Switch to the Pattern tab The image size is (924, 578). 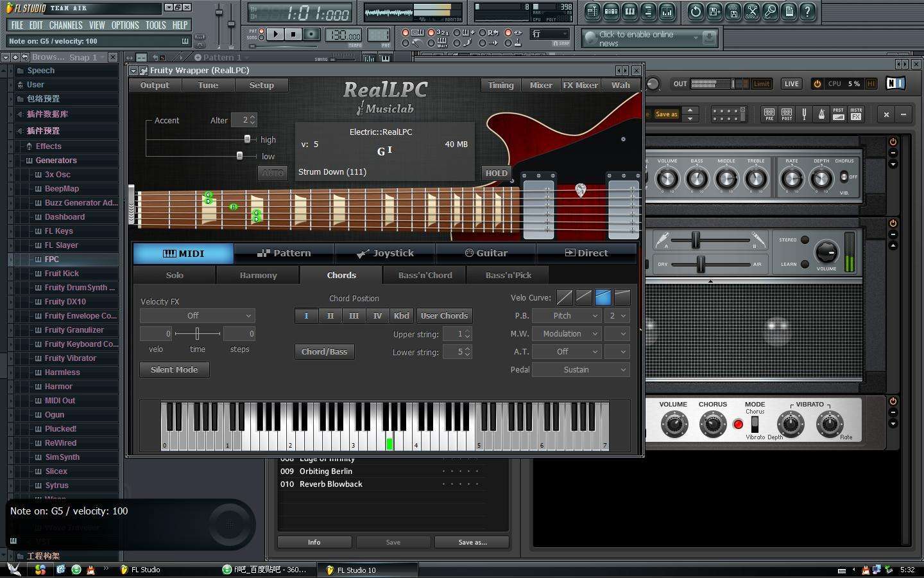284,253
